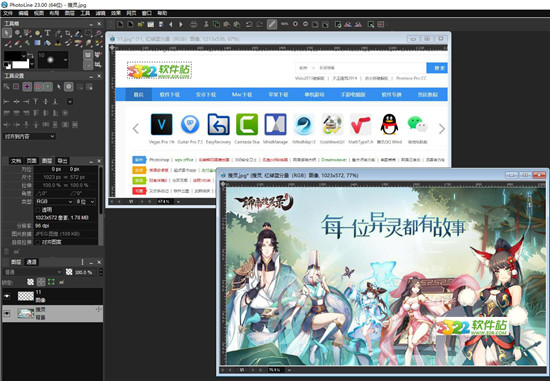Hide layer 11 with its eye icon

pos(7,296)
